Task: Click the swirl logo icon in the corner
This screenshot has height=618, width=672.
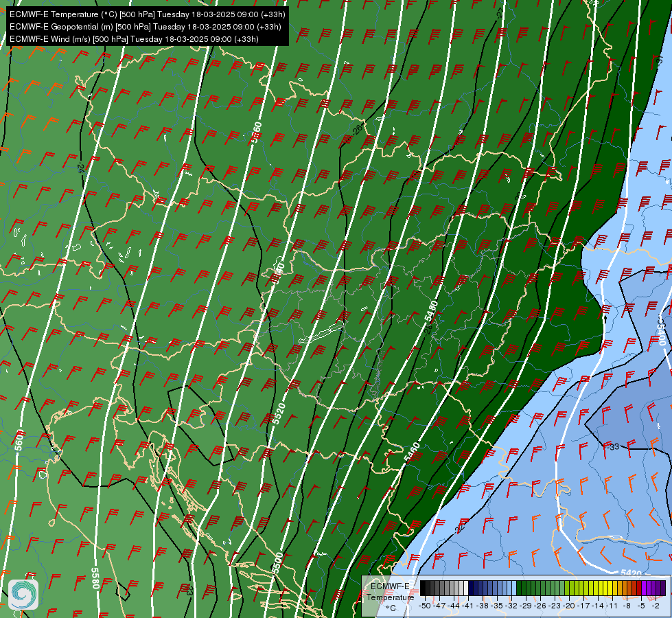Action: [x=23, y=595]
